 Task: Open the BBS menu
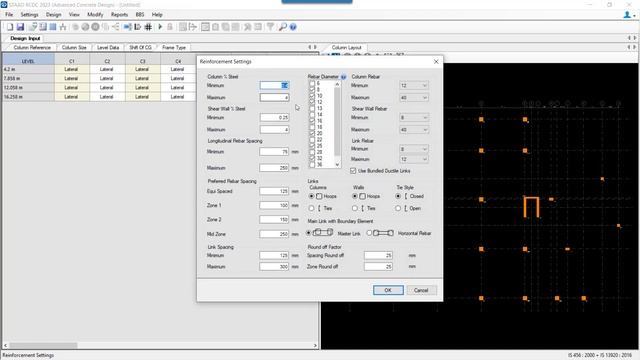140,15
